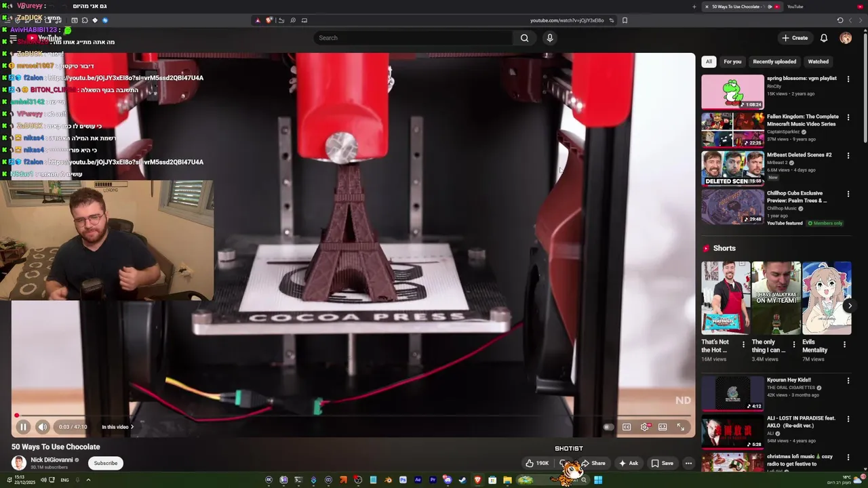This screenshot has width=868, height=488.
Task: Select the All filter chip
Action: pyautogui.click(x=709, y=62)
